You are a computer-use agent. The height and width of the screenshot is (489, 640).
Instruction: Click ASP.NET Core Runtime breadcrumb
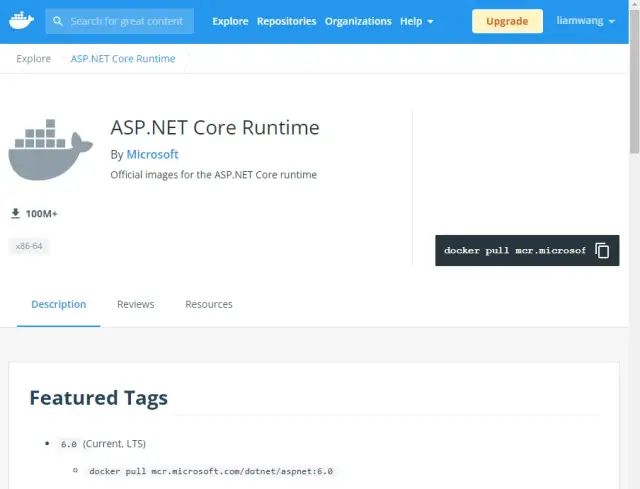123,59
